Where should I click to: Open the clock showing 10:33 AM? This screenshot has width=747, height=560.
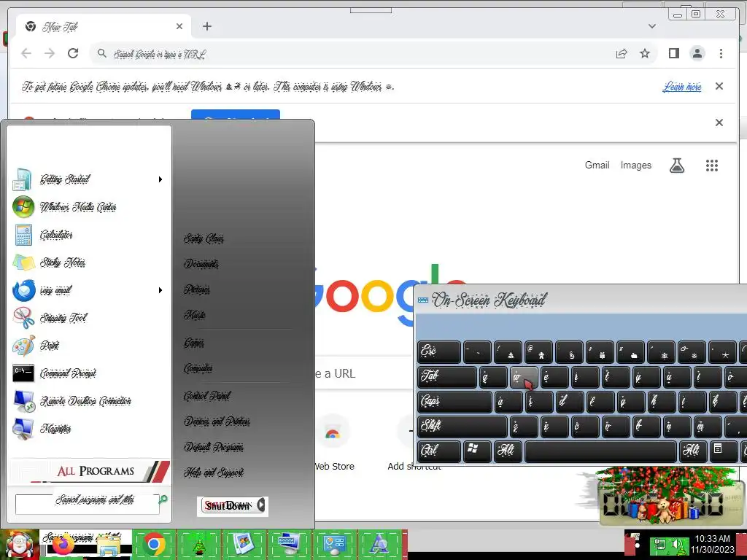tap(712, 544)
